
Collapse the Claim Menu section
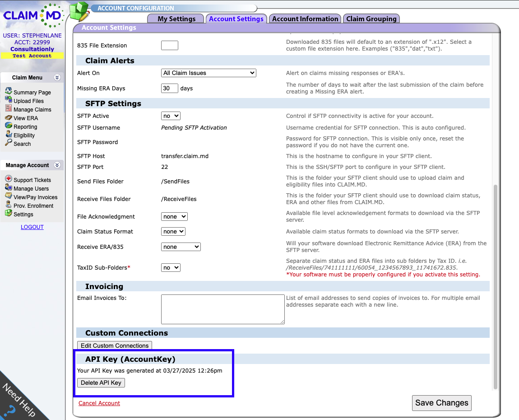(x=57, y=78)
